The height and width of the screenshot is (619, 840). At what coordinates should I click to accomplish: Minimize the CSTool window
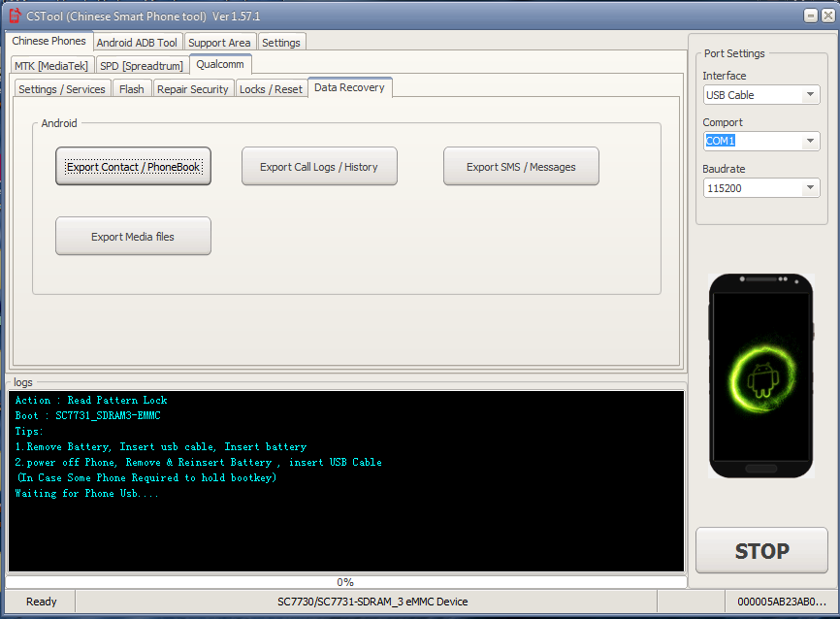click(811, 16)
